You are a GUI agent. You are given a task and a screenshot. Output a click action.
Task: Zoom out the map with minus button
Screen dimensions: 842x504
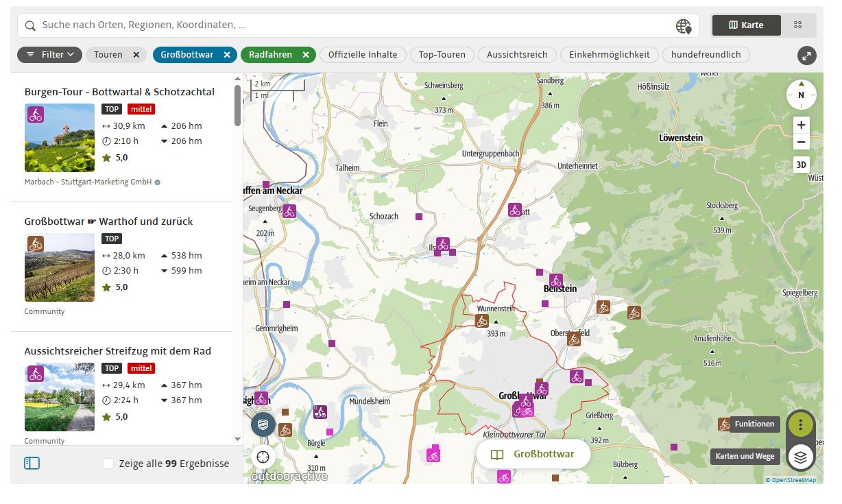click(801, 143)
